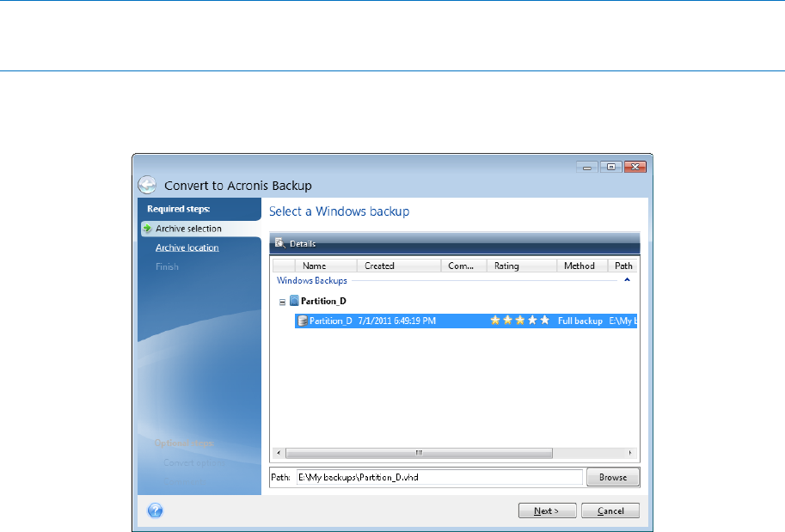Click the horizontal scrollbar thumb
Screen dimensions: 785x532
tap(419, 453)
